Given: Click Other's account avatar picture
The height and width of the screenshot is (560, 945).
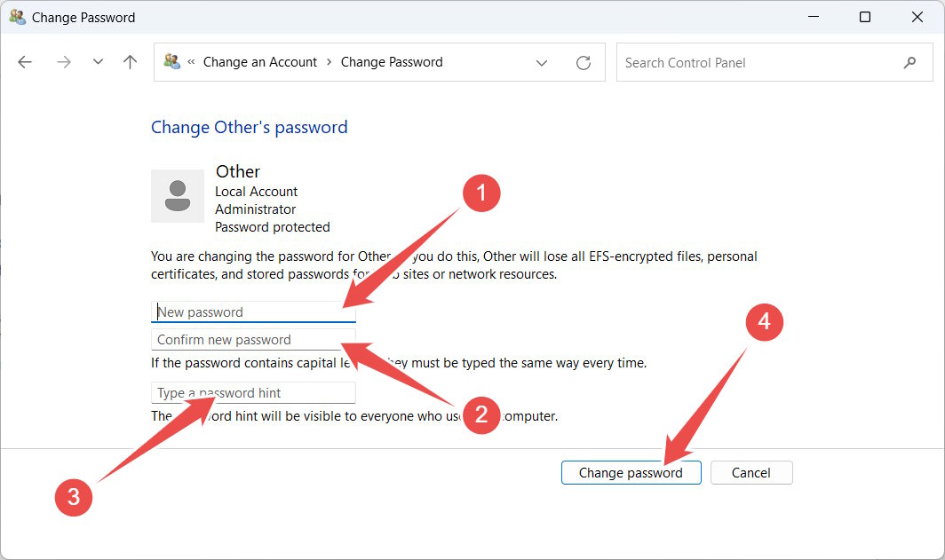Looking at the screenshot, I should pyautogui.click(x=178, y=194).
